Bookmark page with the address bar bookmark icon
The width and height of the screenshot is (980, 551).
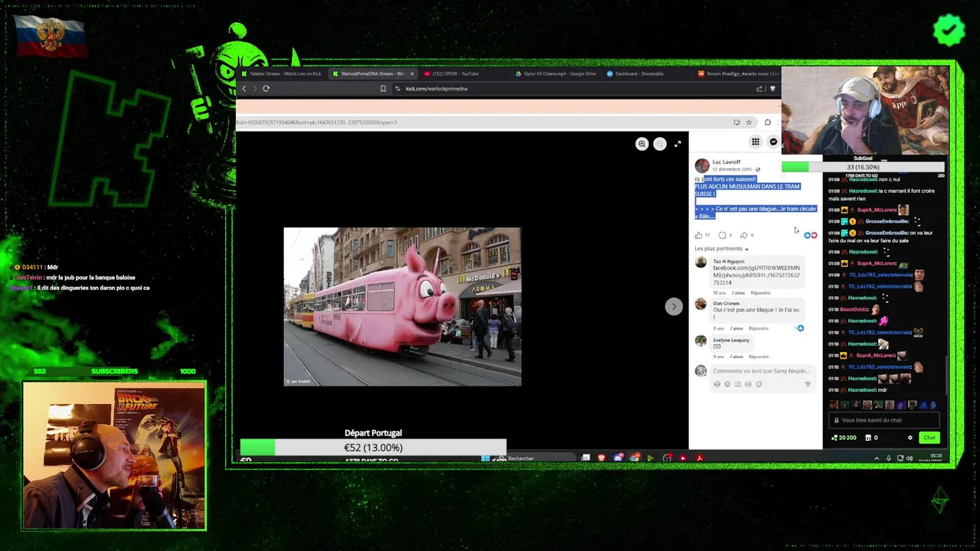(x=383, y=89)
